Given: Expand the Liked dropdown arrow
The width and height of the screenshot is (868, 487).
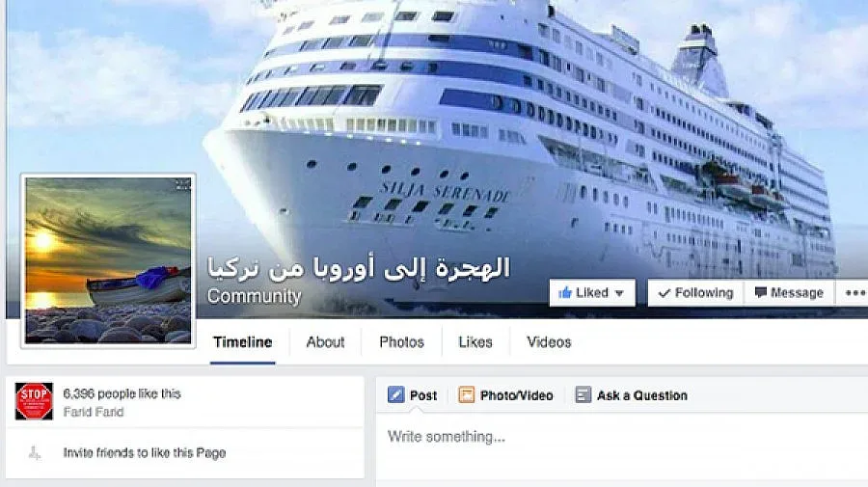Looking at the screenshot, I should (619, 293).
